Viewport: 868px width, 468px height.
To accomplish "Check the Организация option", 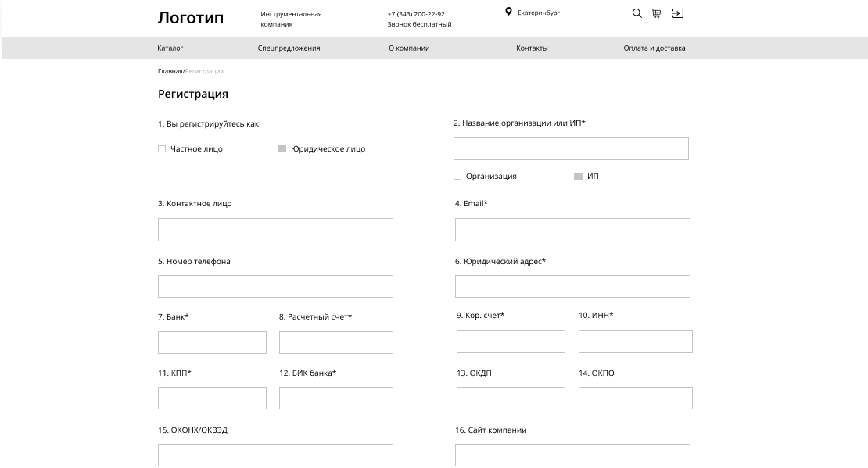I will pos(457,177).
